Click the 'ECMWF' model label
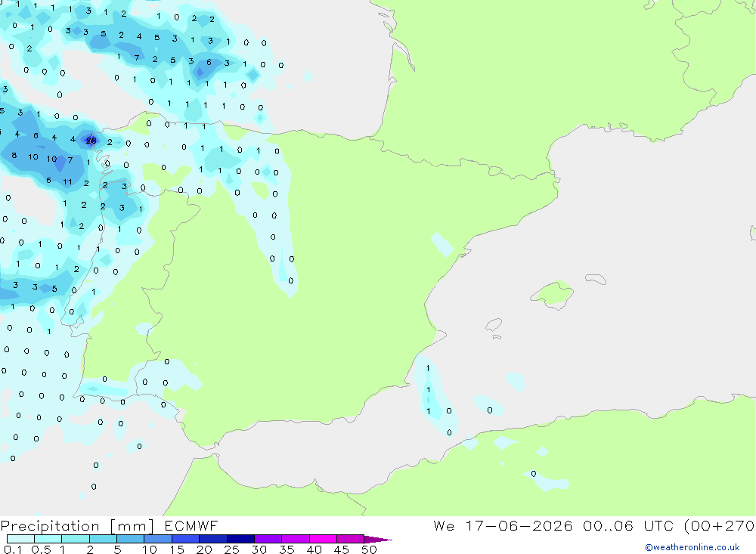The image size is (756, 554). coord(191,525)
